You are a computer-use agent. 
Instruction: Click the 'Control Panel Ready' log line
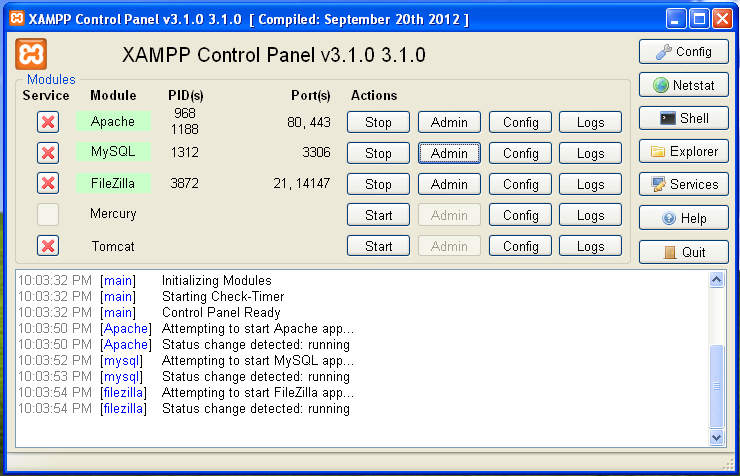pos(221,312)
